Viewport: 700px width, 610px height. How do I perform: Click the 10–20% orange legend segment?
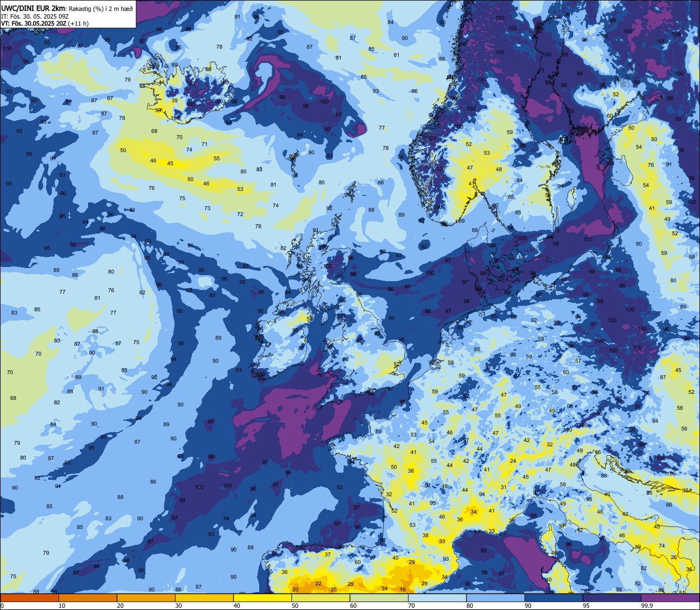point(87,597)
